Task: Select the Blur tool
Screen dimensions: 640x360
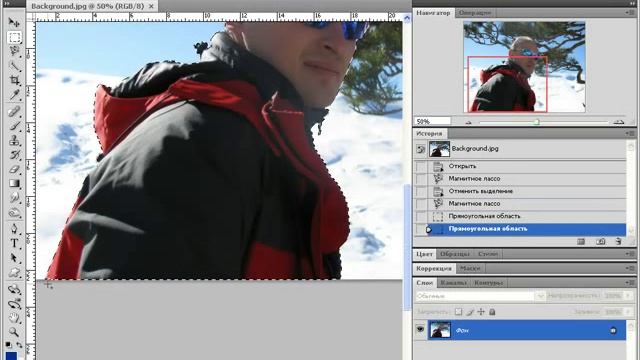Action: pyautogui.click(x=14, y=198)
